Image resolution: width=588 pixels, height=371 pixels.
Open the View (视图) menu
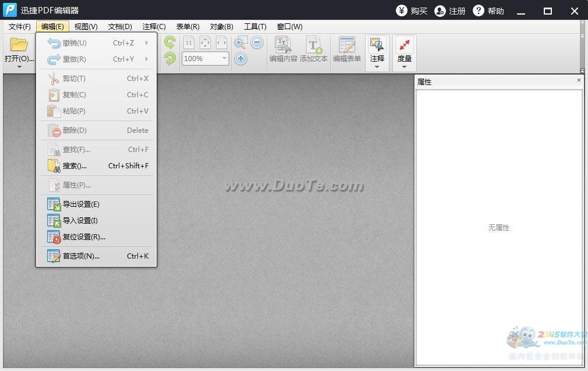tap(86, 27)
